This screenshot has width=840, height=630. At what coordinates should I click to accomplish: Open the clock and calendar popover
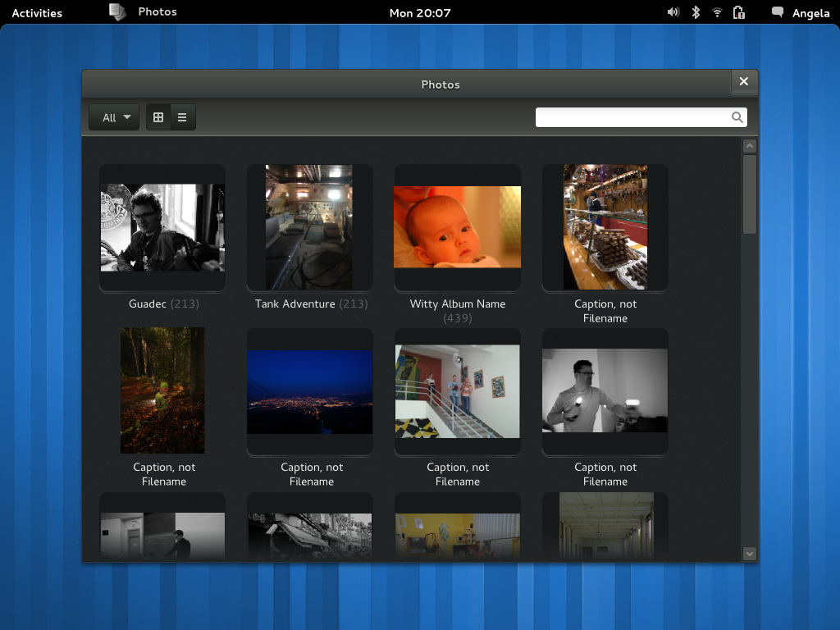(420, 11)
